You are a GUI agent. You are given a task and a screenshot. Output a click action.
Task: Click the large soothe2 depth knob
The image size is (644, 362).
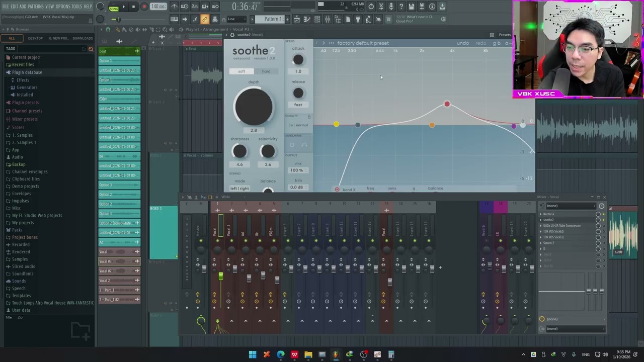click(x=253, y=107)
